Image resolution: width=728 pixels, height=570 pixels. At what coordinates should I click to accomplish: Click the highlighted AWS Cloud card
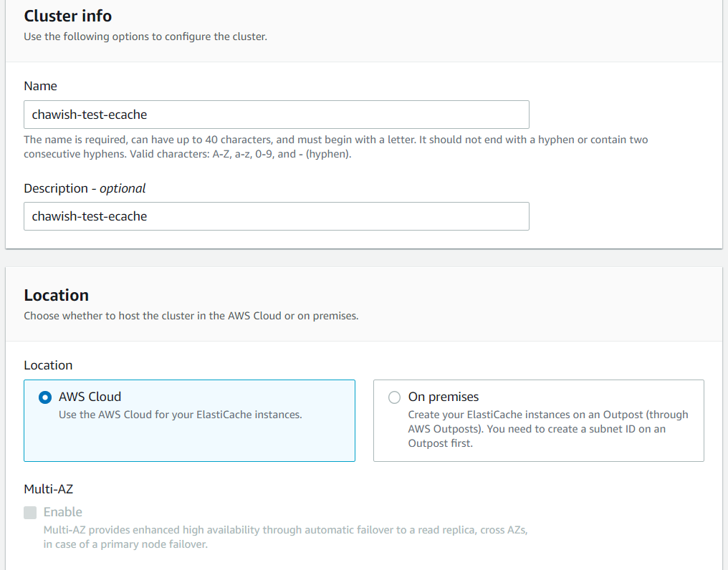click(x=189, y=421)
